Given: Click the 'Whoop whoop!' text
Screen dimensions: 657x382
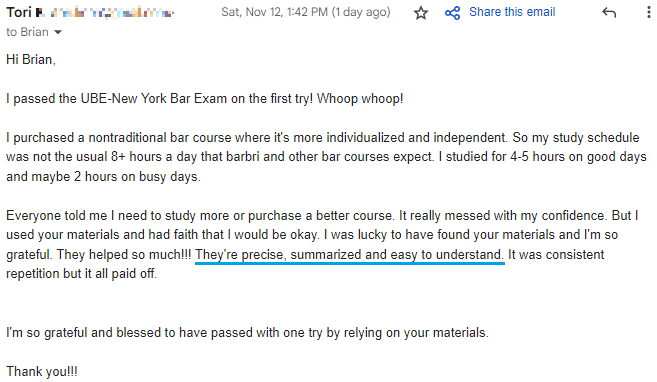Looking at the screenshot, I should (360, 98).
